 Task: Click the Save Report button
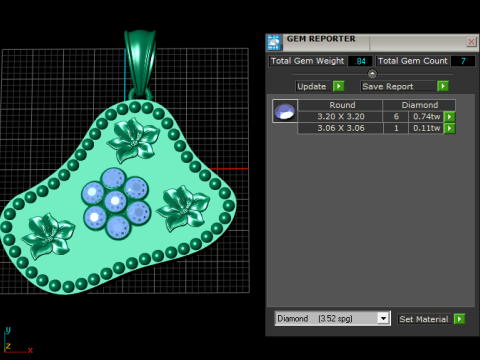click(x=398, y=86)
